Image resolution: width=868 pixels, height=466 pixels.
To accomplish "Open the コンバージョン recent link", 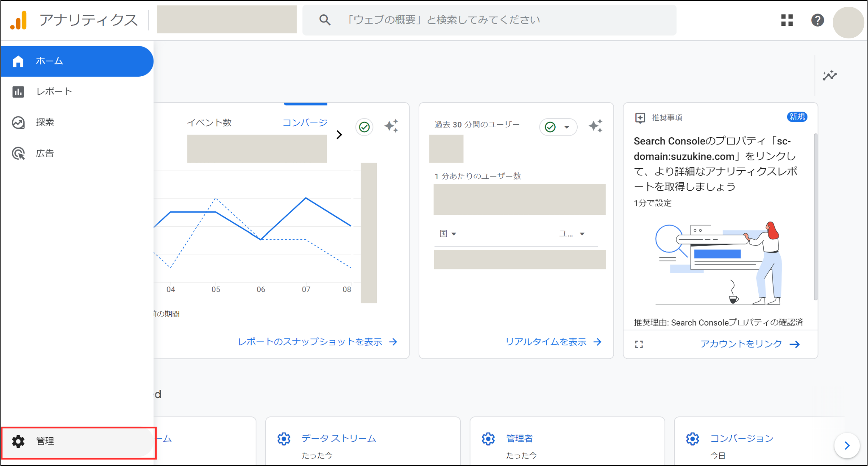I will pos(742,438).
